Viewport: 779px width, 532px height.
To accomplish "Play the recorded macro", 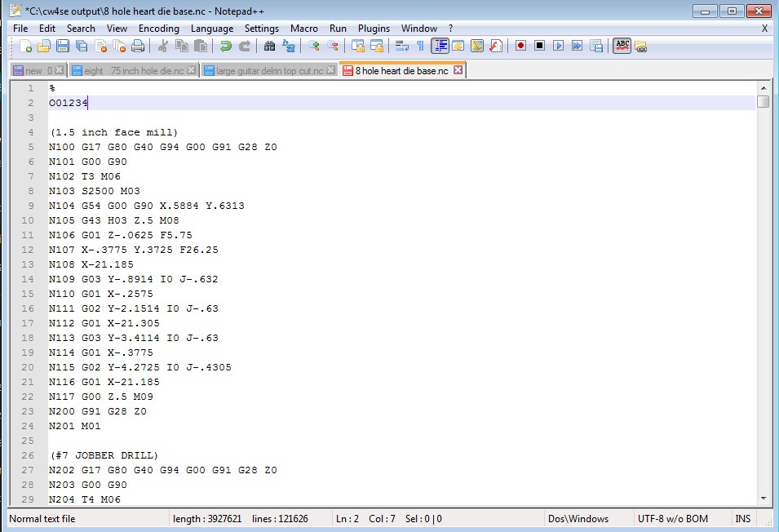I will tap(559, 47).
